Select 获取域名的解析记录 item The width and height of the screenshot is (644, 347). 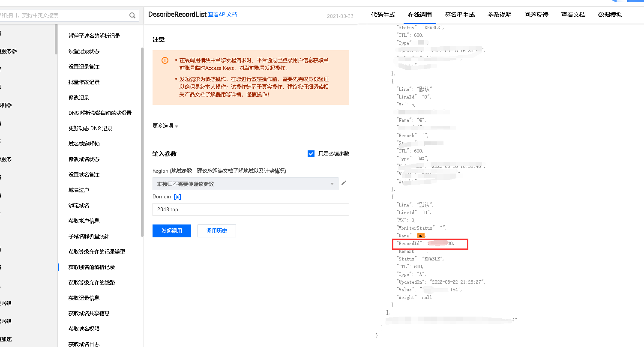tap(92, 267)
